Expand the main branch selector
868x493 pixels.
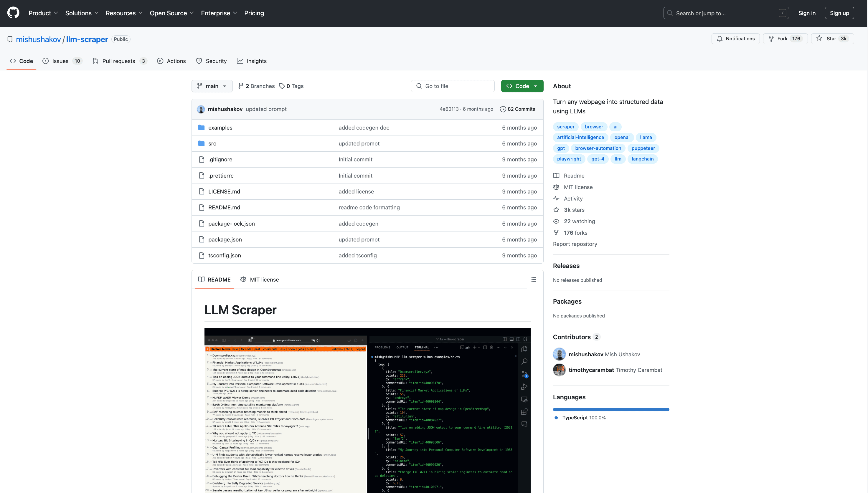(212, 86)
